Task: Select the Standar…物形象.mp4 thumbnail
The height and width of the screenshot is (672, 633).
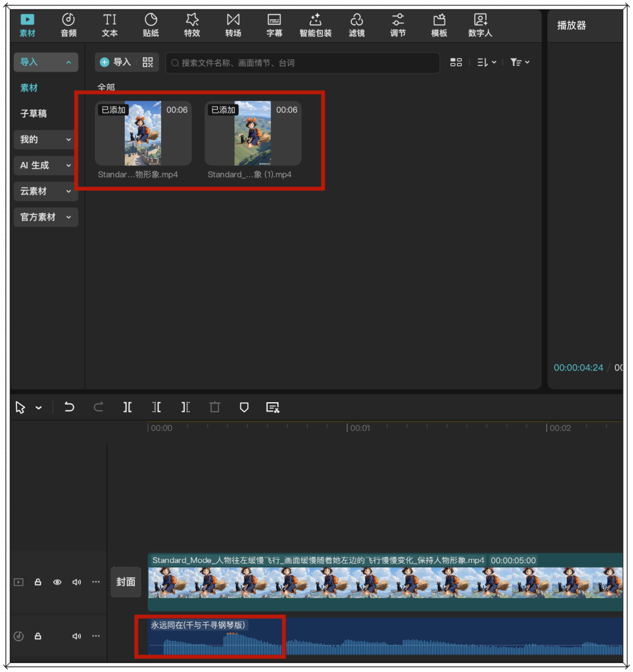Action: click(143, 133)
